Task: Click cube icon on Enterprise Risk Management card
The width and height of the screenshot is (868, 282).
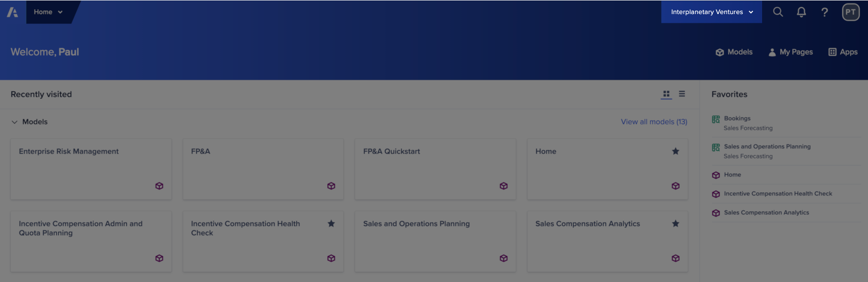Action: 159,186
